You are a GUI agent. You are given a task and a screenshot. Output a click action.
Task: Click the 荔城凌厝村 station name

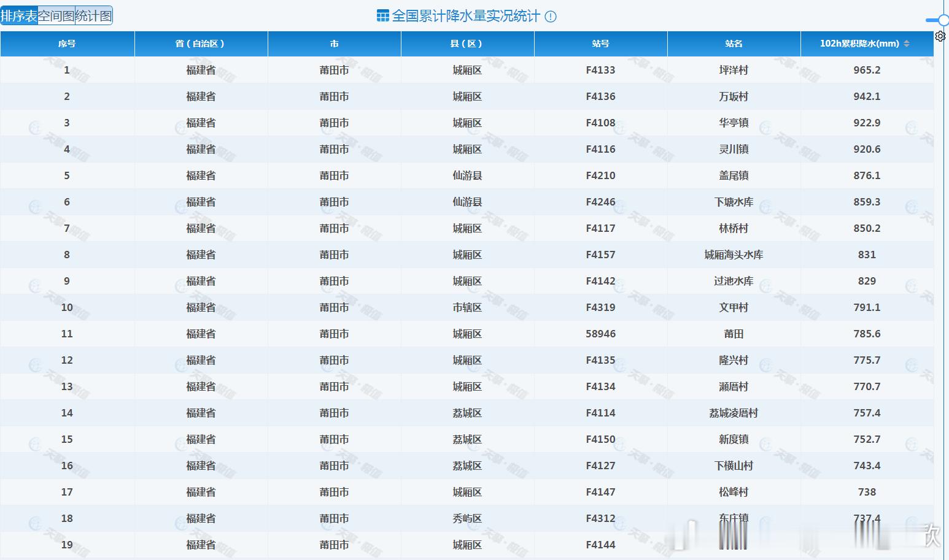734,413
